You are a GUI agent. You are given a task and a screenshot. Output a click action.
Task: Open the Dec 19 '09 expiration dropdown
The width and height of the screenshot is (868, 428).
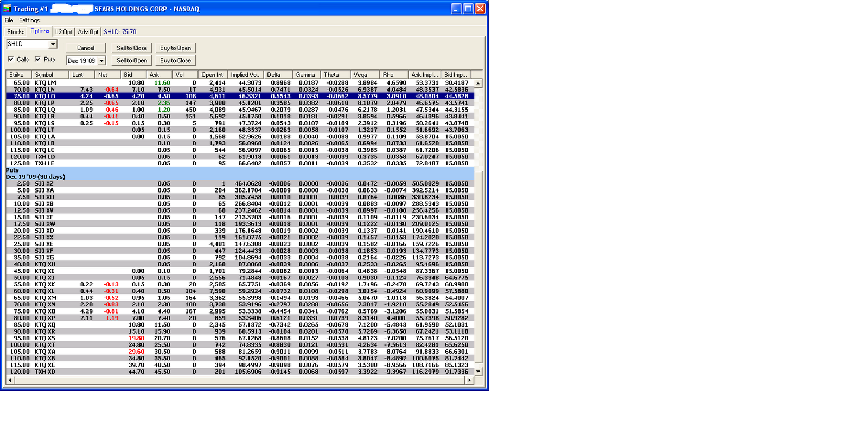[x=101, y=61]
